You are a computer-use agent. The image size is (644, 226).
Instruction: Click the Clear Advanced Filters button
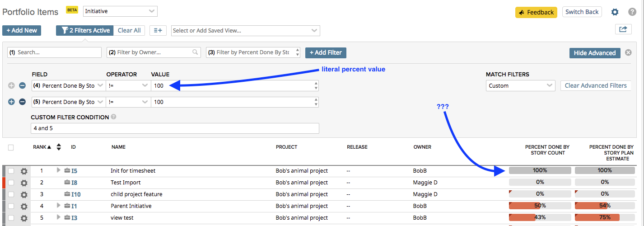(x=595, y=85)
